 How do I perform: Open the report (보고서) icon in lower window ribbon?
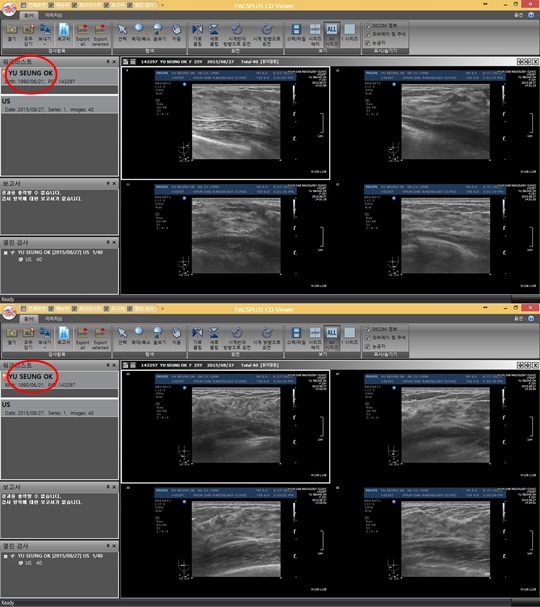(64, 336)
